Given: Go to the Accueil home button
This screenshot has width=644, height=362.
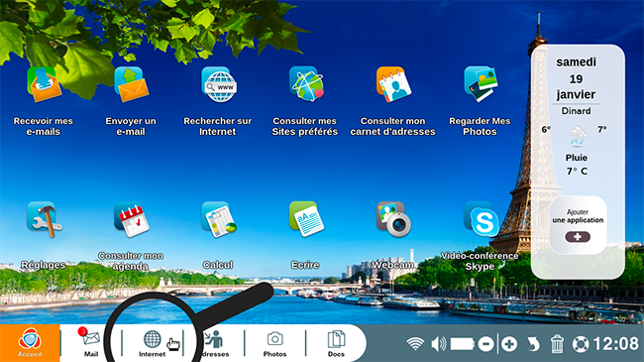Looking at the screenshot, I should pyautogui.click(x=30, y=343).
